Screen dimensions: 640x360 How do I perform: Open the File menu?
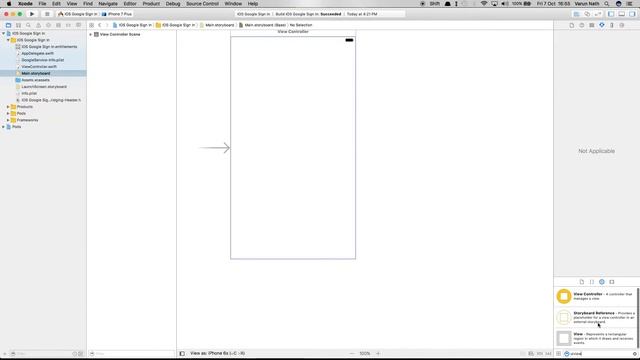tap(42, 4)
